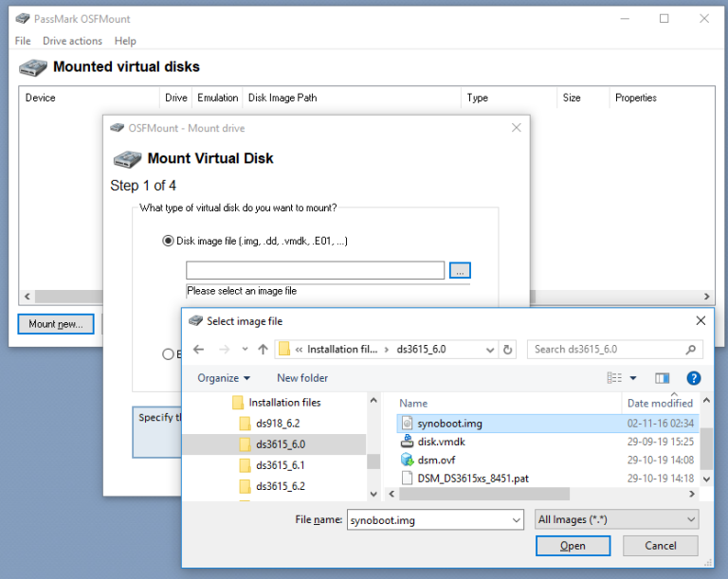The image size is (728, 579).
Task: Open the file dialog help icon
Action: (693, 378)
